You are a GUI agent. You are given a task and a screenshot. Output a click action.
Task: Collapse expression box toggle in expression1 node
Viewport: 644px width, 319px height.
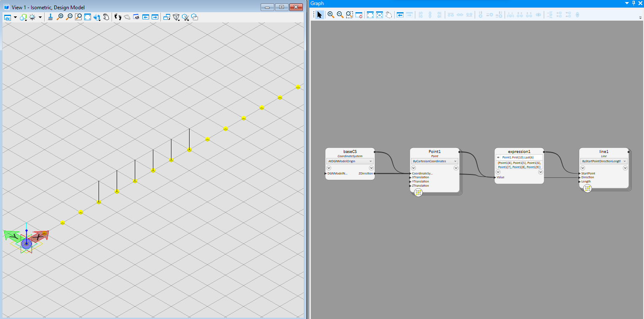[499, 157]
